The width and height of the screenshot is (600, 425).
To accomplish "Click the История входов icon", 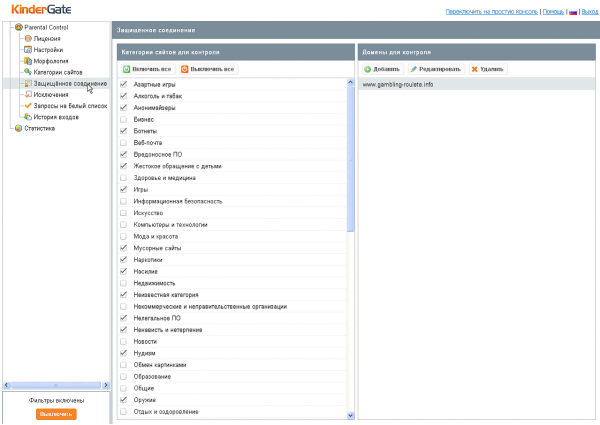I will point(27,117).
